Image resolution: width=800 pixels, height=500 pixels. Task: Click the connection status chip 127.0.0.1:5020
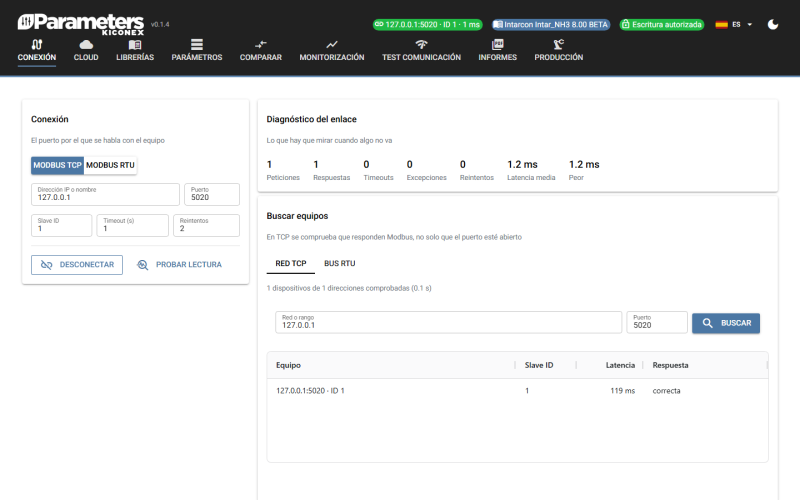428,24
